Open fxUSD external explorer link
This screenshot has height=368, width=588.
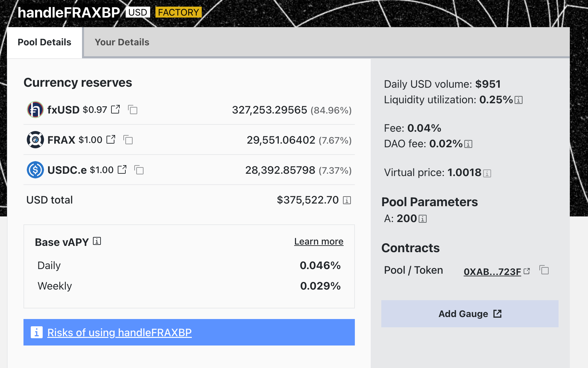[115, 110]
